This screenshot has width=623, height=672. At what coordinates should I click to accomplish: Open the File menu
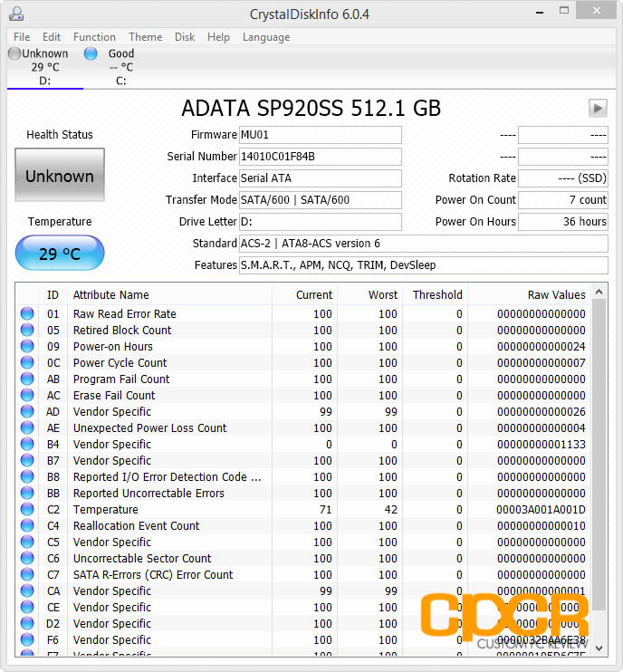(22, 37)
